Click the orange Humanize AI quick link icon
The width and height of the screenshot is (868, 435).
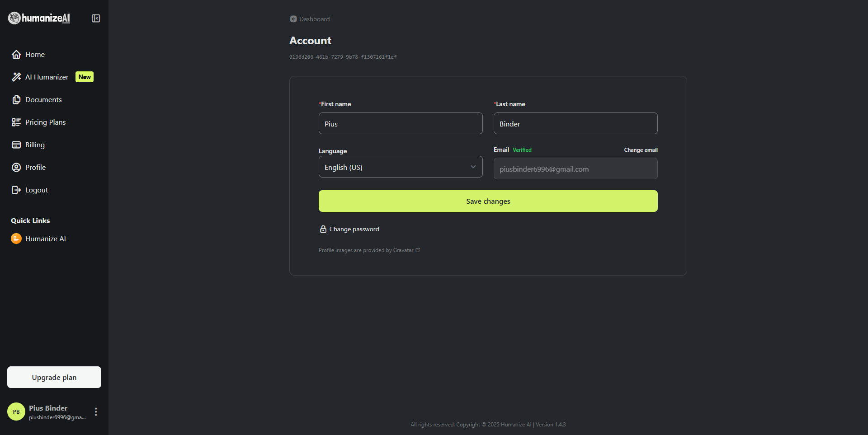click(x=16, y=239)
